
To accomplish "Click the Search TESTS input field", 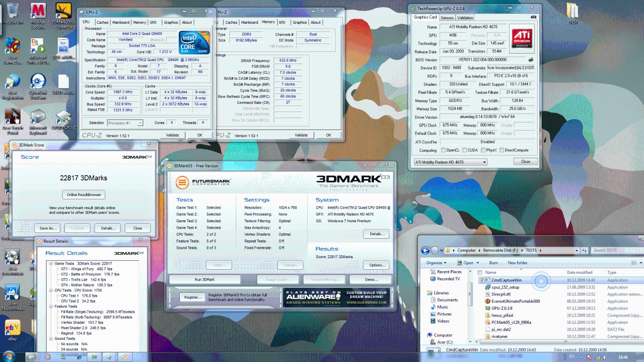I will point(617,250).
